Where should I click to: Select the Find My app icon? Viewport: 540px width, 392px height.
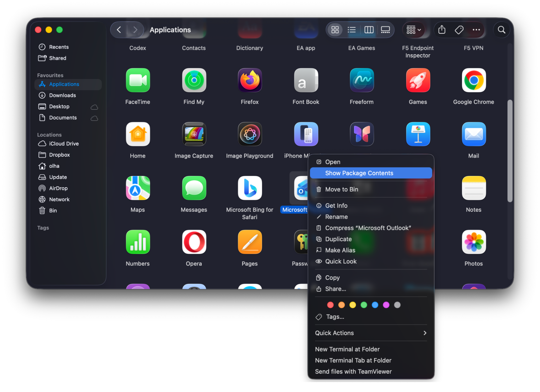click(x=194, y=80)
